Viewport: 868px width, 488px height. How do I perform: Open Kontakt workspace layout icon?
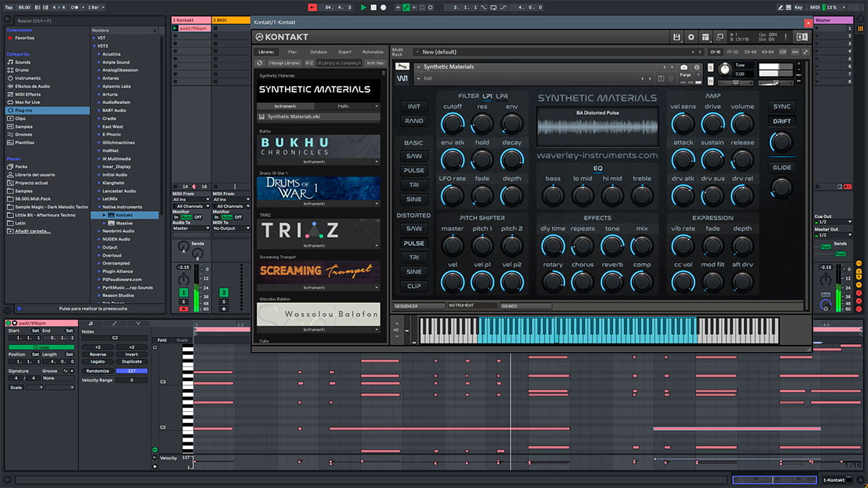pos(705,37)
